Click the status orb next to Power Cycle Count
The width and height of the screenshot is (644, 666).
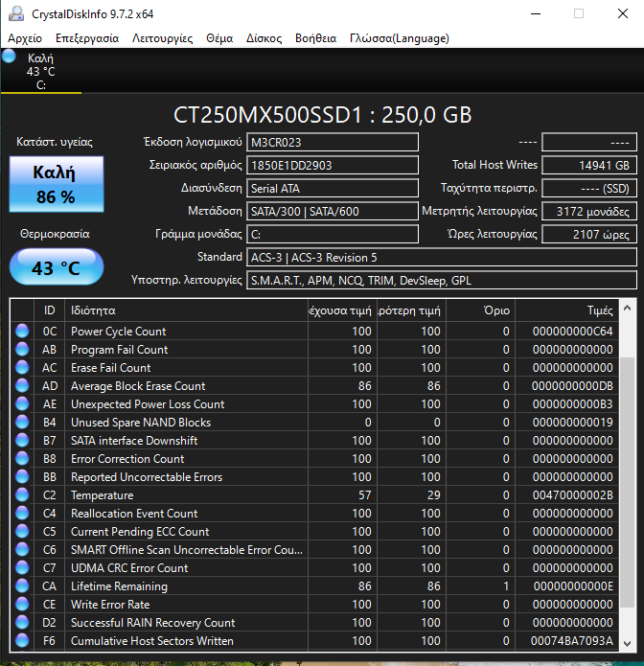pos(22,332)
